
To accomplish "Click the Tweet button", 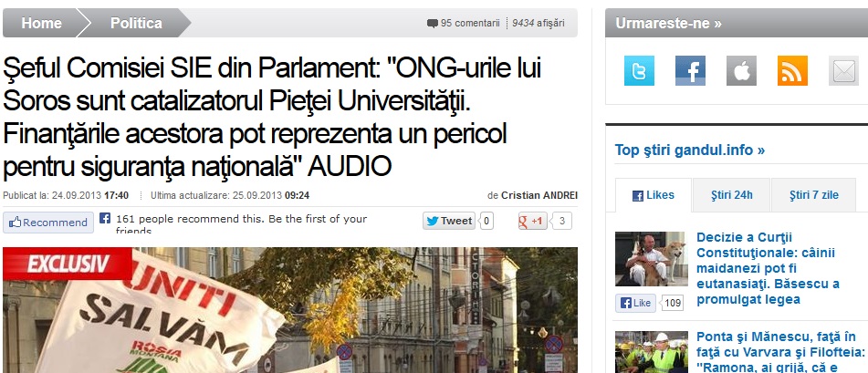I will (449, 221).
